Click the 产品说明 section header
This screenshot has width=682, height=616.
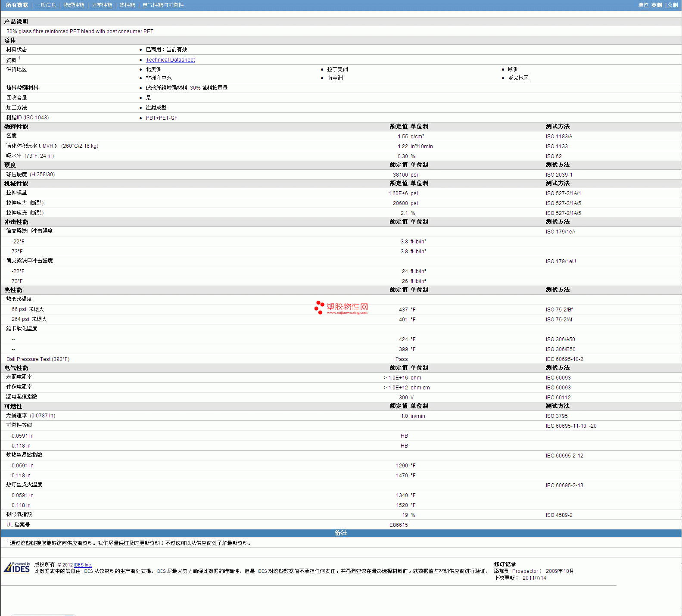click(x=16, y=22)
